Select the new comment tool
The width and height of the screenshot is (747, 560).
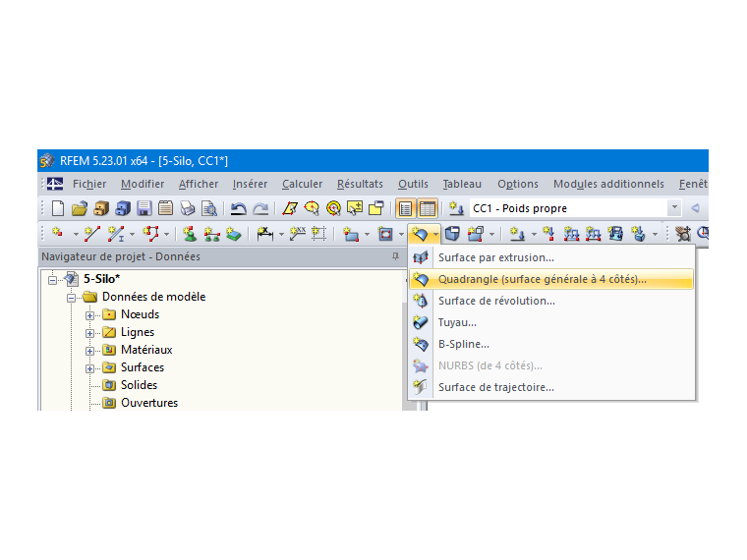tap(298, 234)
